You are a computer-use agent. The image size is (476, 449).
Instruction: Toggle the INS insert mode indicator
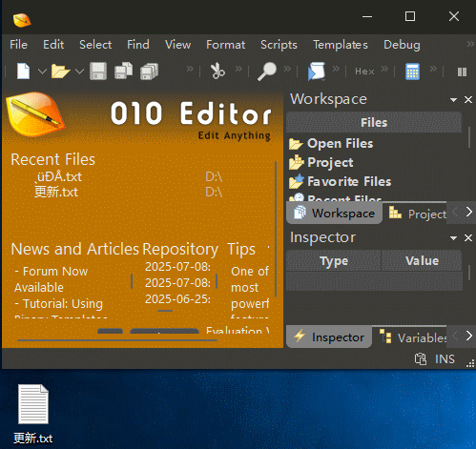click(445, 359)
